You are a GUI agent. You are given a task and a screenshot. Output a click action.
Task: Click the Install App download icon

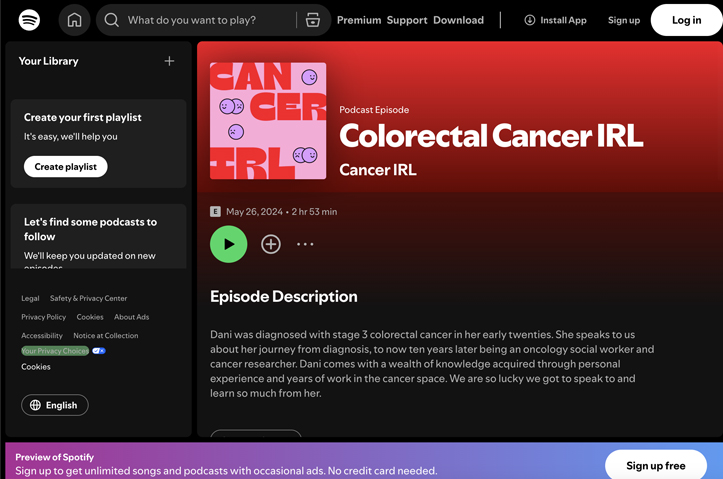coord(530,20)
